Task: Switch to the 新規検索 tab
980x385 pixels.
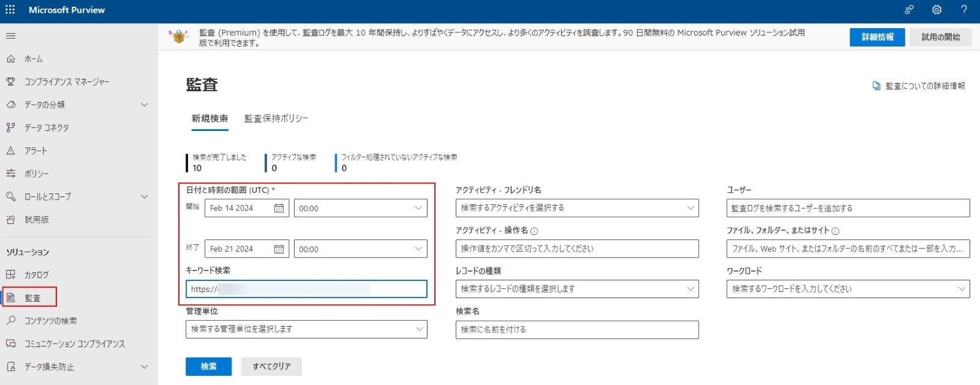Action: coord(209,119)
